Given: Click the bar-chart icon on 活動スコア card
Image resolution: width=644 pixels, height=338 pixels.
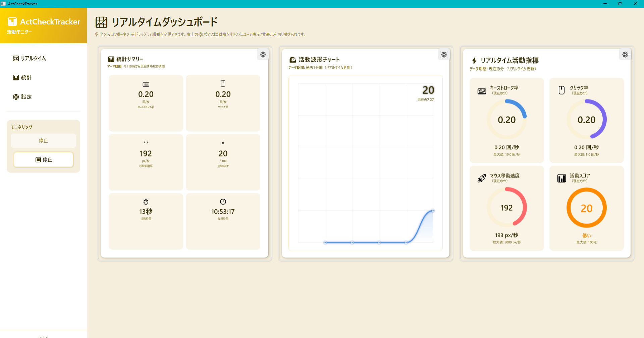Looking at the screenshot, I should coord(561,178).
